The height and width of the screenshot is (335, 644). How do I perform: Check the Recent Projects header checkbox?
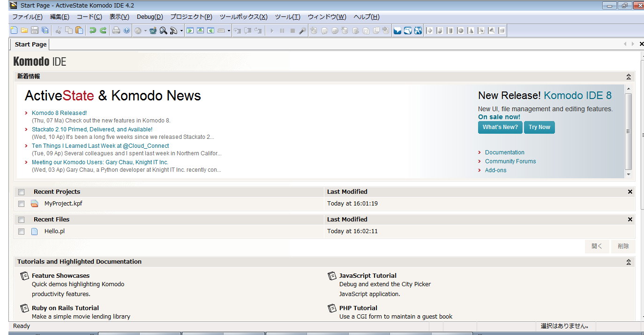click(21, 192)
